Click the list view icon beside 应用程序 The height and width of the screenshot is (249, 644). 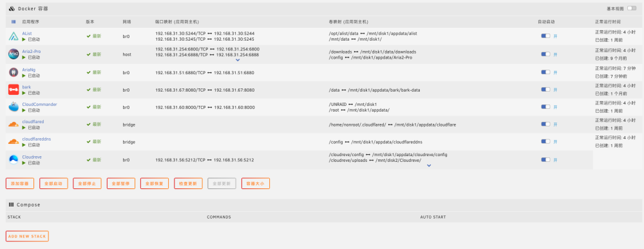[14, 21]
